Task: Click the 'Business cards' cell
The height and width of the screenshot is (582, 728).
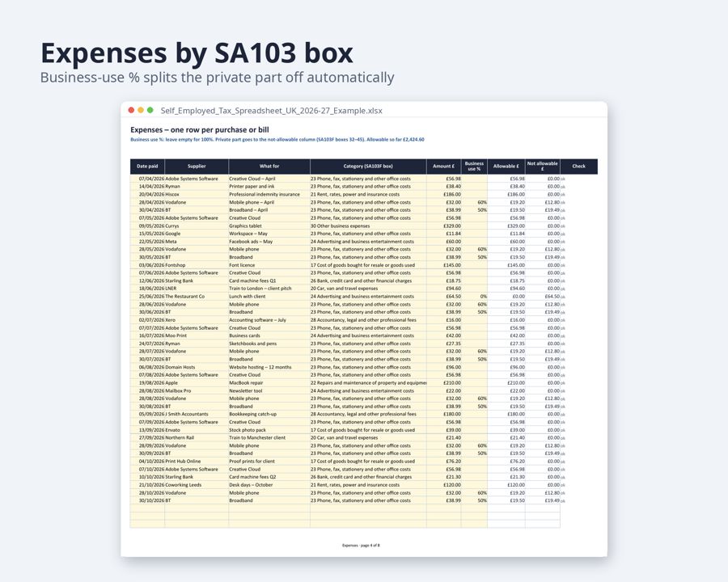Action: coord(269,335)
